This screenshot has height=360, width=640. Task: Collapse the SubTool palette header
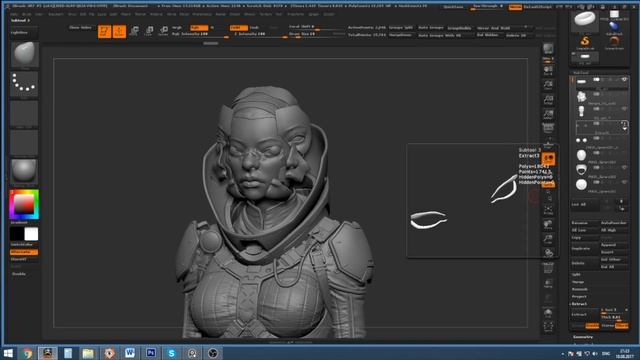581,73
